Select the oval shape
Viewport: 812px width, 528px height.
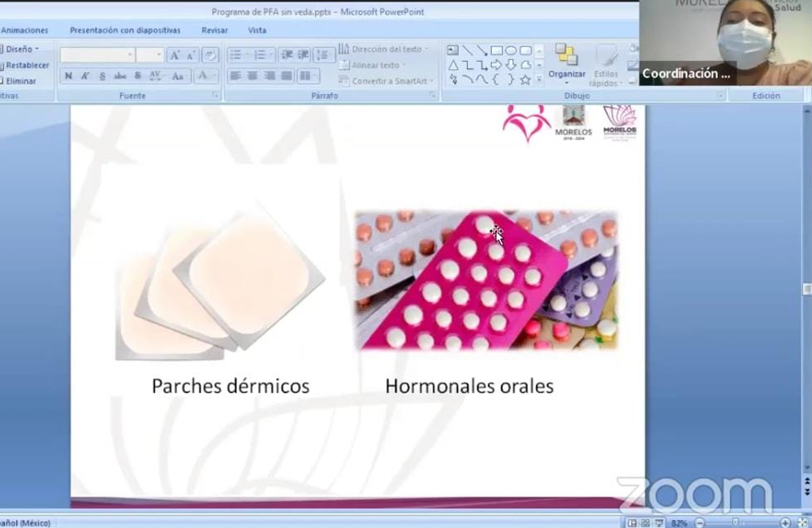511,50
